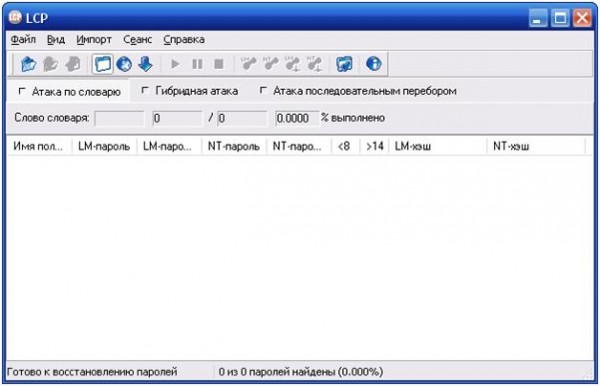Click the 0.0000 percent done field
This screenshot has height=386, width=600.
tap(297, 118)
